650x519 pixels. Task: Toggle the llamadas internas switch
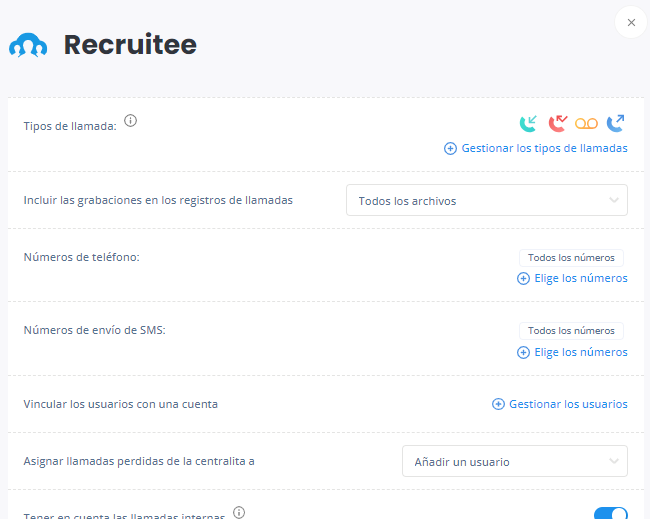coord(611,513)
